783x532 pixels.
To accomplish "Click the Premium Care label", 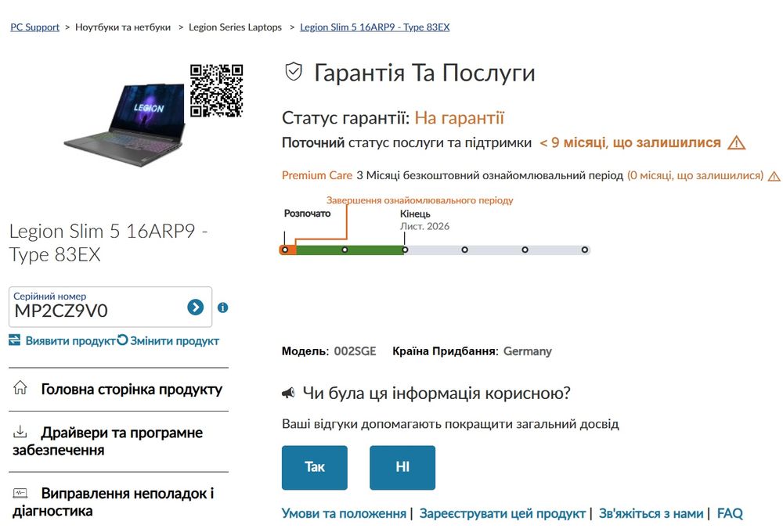I will coord(317,175).
